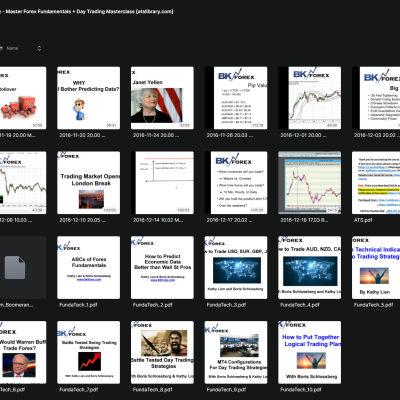The image size is (400, 400).
Task: Open the BK Forex candlestick chart video thumbnail
Action: (x=310, y=98)
